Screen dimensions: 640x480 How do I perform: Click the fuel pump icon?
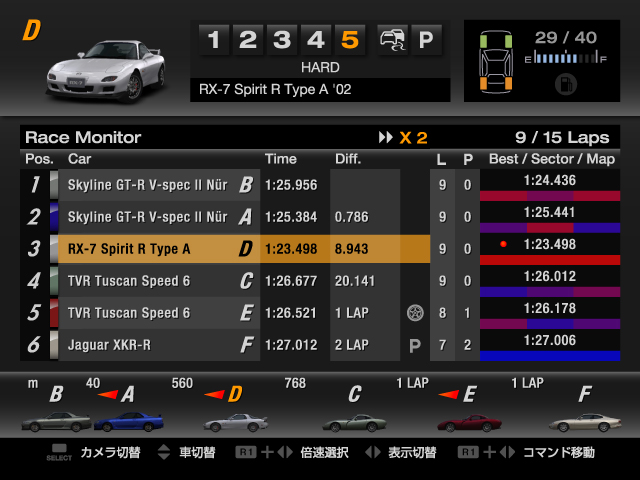(566, 84)
